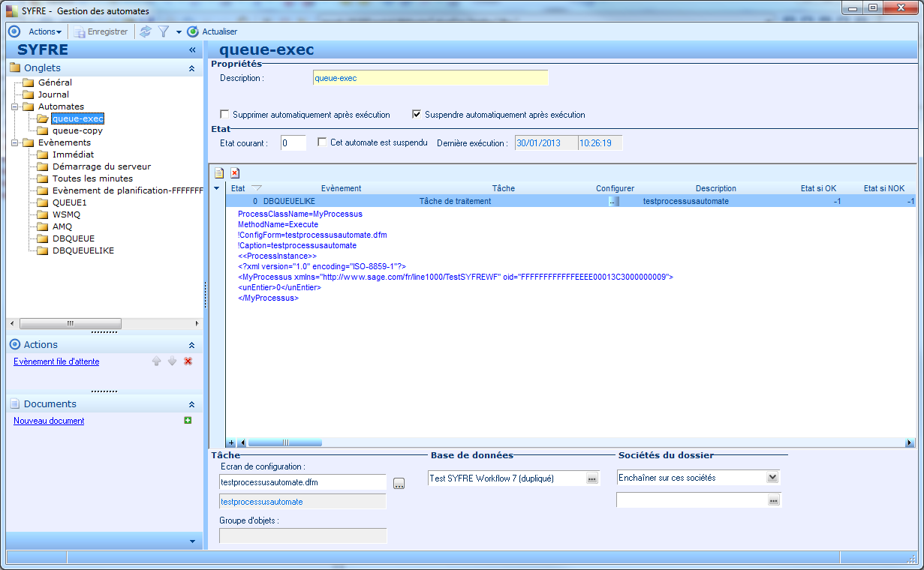Uncheck Suspendre automatiquement après exécution
This screenshot has height=570, width=924.
tap(417, 115)
